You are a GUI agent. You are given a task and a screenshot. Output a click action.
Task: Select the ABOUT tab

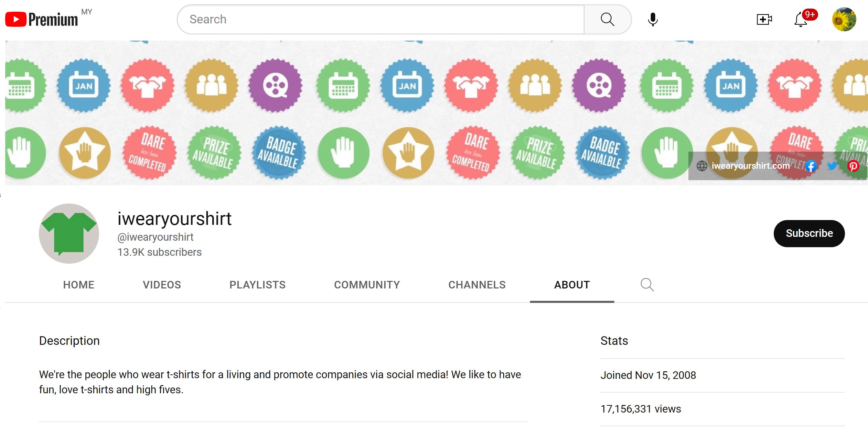[572, 285]
